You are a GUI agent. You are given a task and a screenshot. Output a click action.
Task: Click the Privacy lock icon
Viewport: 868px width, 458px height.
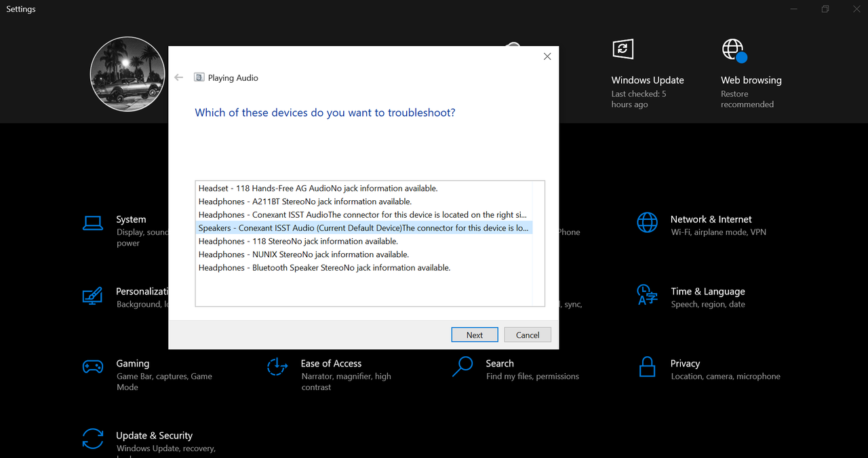coord(648,367)
